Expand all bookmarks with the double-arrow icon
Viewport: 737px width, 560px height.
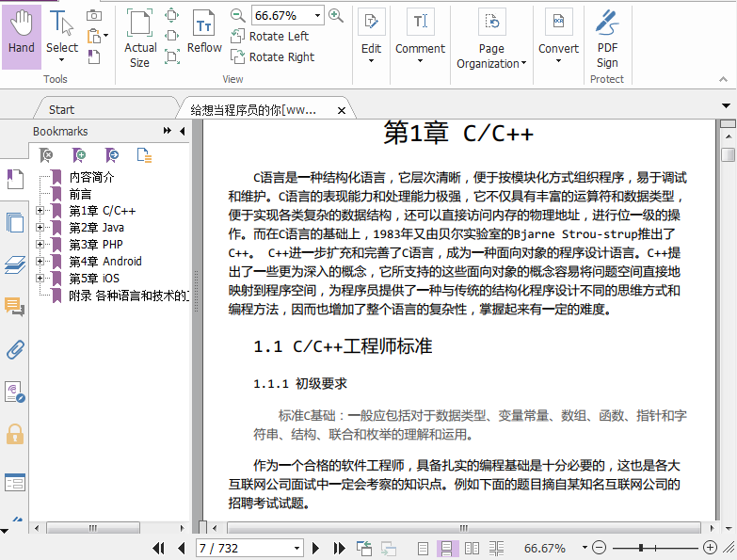click(168, 131)
